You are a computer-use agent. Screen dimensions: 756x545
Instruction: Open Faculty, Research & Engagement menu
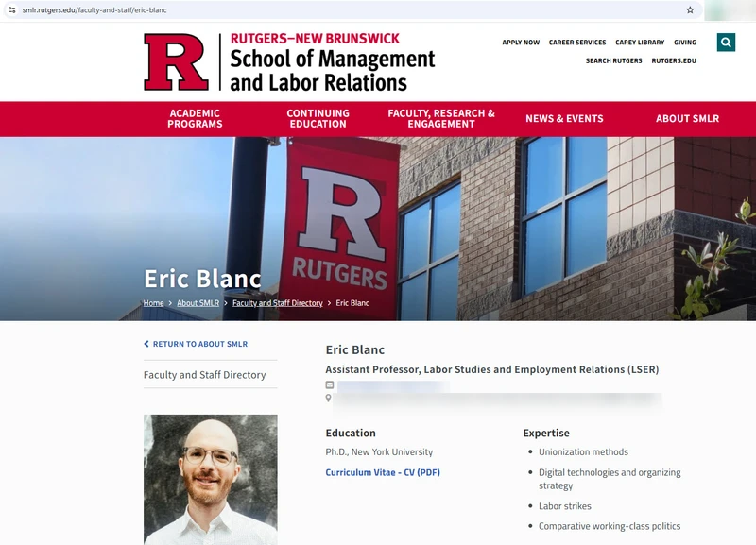coord(441,119)
